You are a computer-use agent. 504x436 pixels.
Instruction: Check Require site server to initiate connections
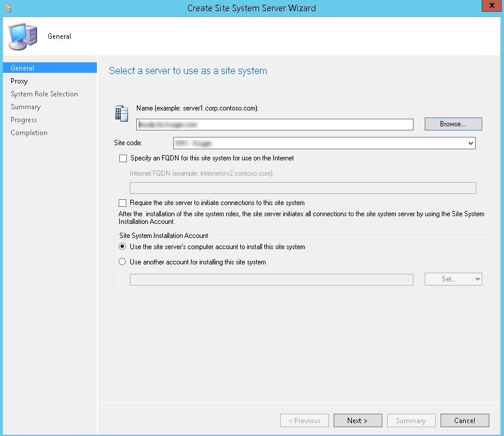(122, 203)
